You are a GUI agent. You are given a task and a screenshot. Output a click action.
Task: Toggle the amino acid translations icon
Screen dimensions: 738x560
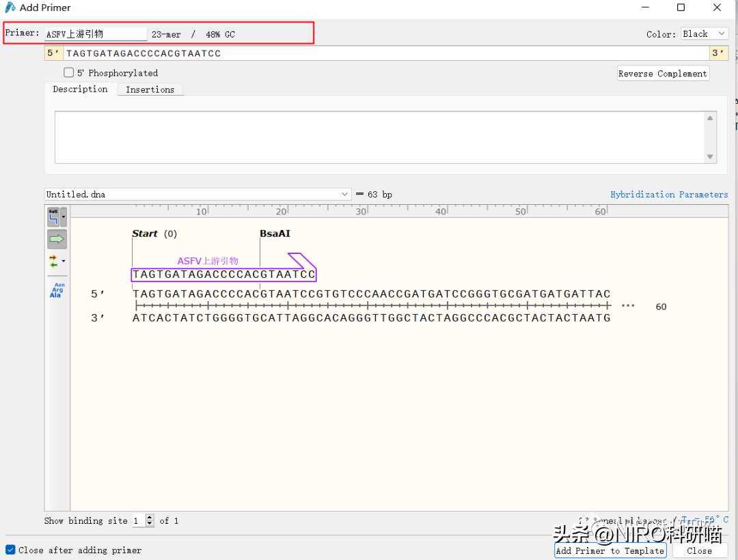pos(57,290)
